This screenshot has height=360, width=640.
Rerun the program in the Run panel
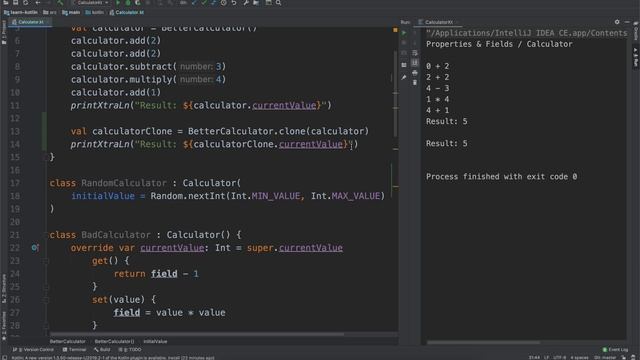404,33
